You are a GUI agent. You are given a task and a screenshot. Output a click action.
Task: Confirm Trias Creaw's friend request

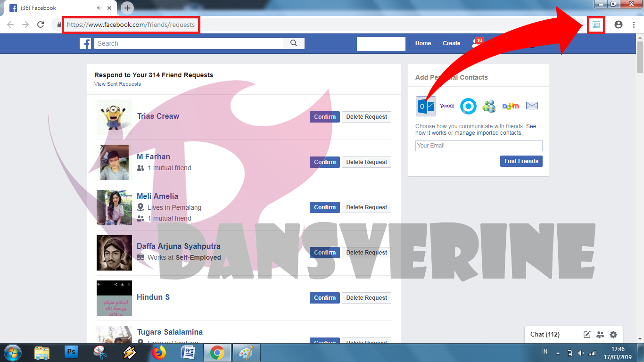point(325,117)
